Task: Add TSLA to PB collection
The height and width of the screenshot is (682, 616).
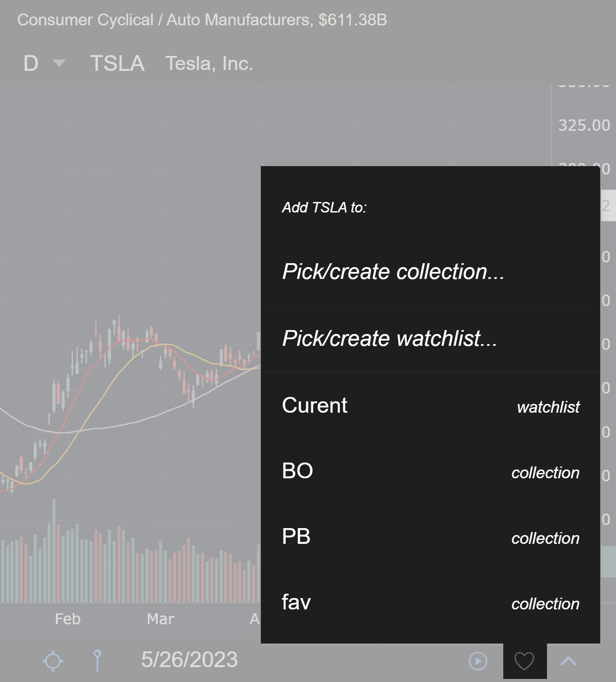Action: pos(430,537)
